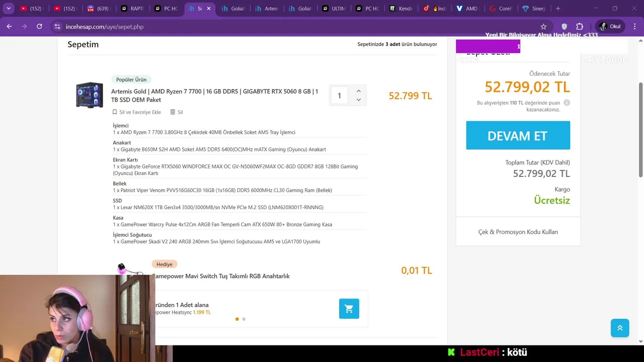Switch to the AMD tab

coord(467,9)
